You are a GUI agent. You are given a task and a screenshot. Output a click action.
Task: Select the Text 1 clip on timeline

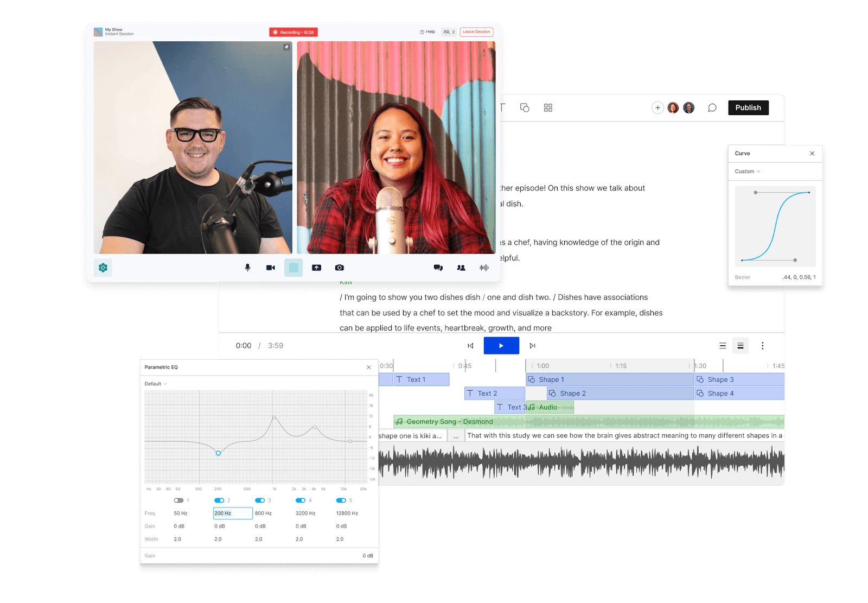pos(421,379)
